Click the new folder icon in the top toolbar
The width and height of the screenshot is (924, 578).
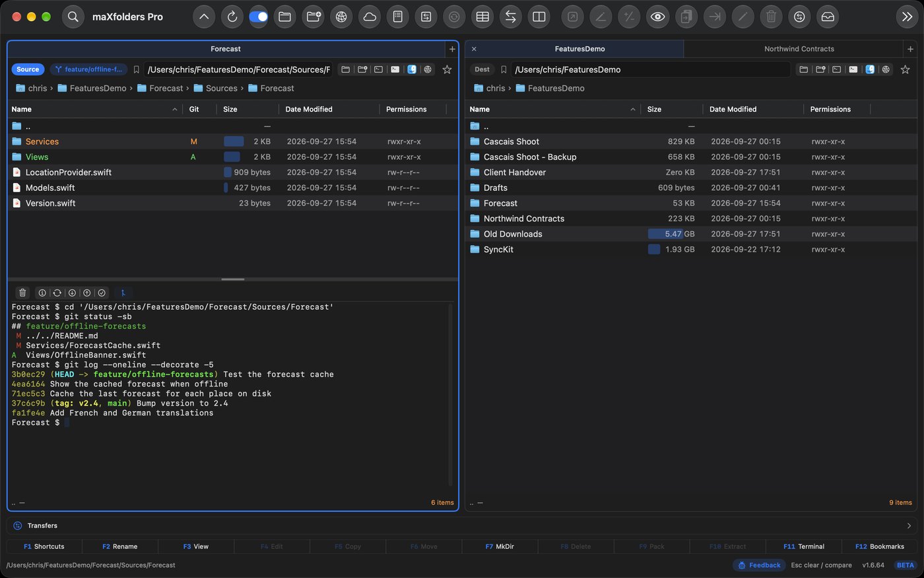[x=313, y=17]
